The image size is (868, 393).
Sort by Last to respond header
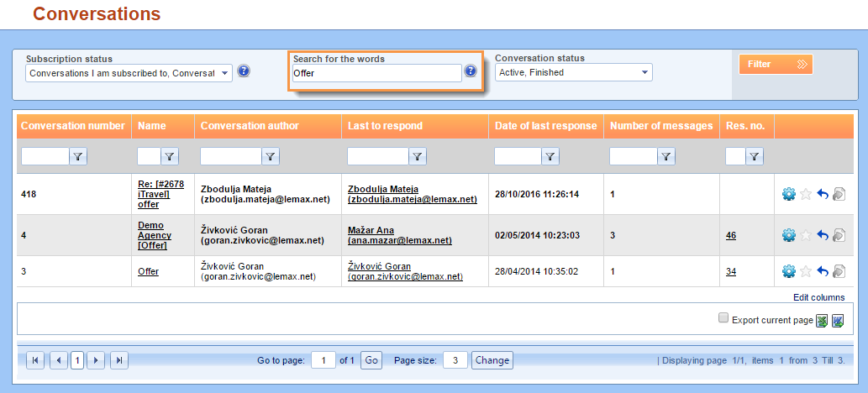point(385,126)
